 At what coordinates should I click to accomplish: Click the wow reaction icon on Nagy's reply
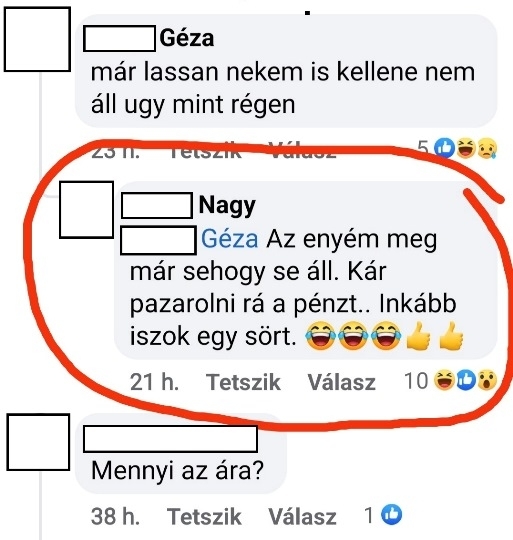click(486, 380)
